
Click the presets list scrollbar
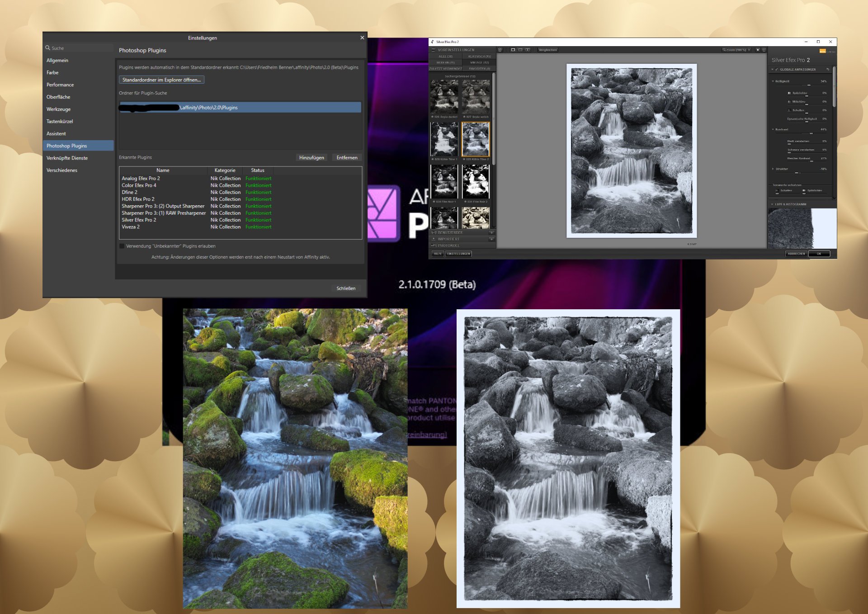pos(494,119)
